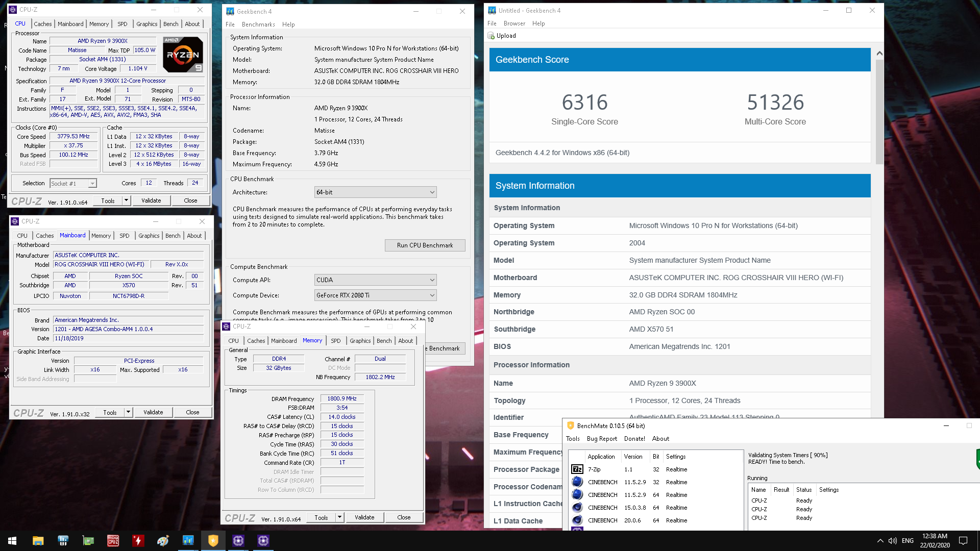The height and width of the screenshot is (551, 980).
Task: Click Validate in CPU-Z Memory window
Action: pos(364,517)
